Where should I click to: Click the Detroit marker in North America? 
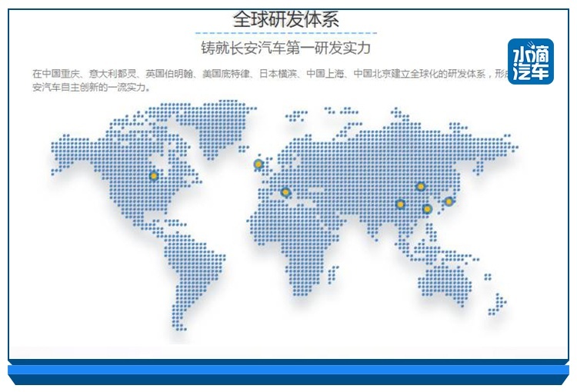pyautogui.click(x=154, y=176)
